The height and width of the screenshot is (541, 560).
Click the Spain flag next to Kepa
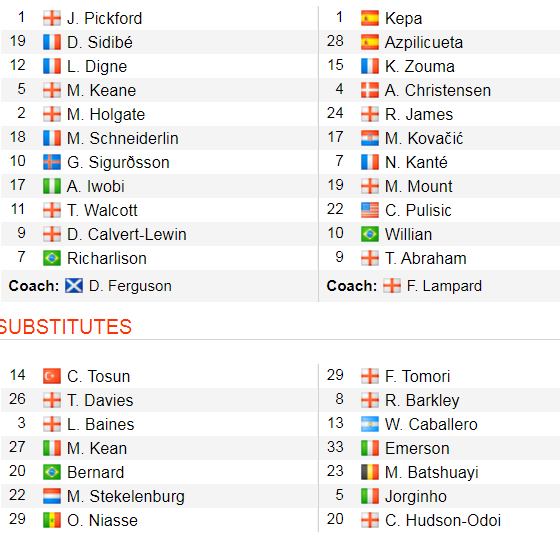click(370, 18)
